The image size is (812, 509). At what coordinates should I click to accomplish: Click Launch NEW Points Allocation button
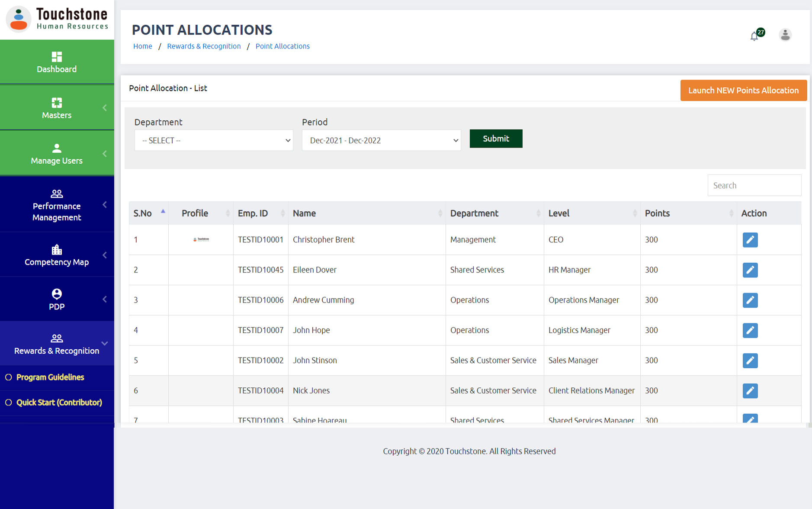(x=743, y=90)
